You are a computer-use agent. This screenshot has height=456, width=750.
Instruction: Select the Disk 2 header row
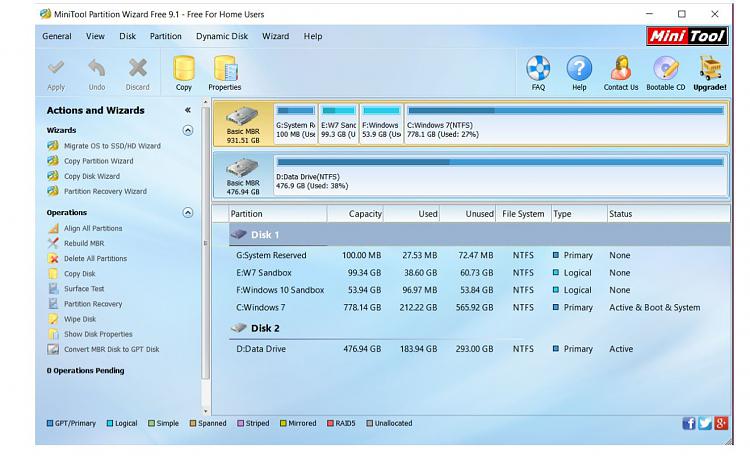(x=479, y=328)
